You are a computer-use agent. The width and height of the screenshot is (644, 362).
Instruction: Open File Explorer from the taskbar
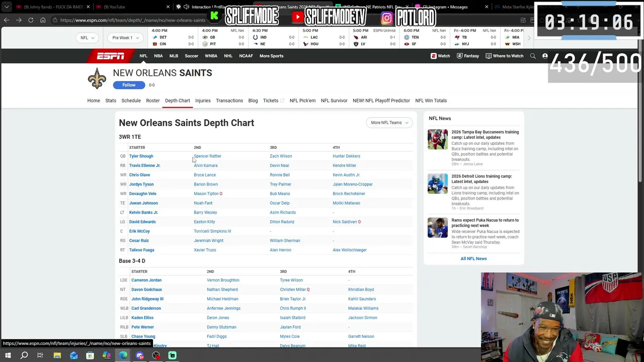click(57, 355)
